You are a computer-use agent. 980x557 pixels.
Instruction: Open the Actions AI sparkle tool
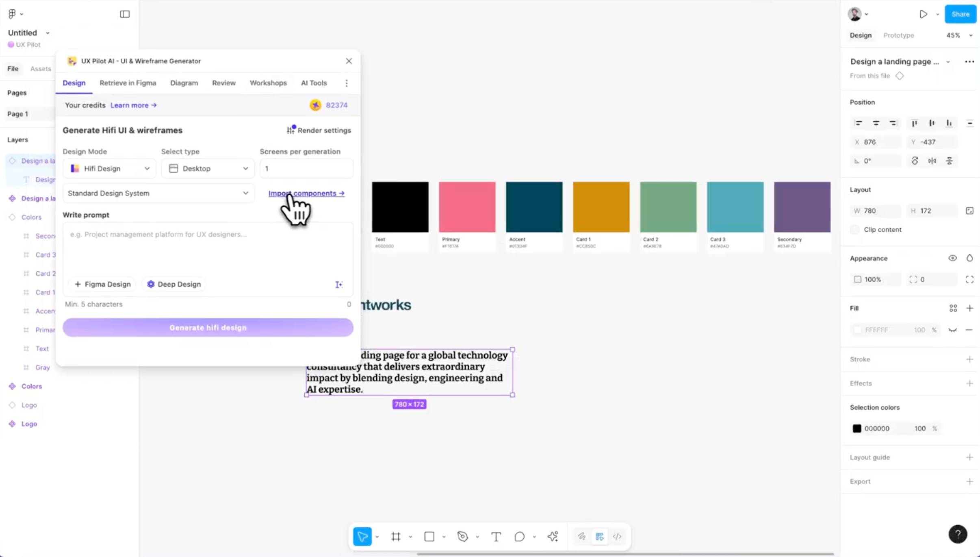click(x=553, y=537)
